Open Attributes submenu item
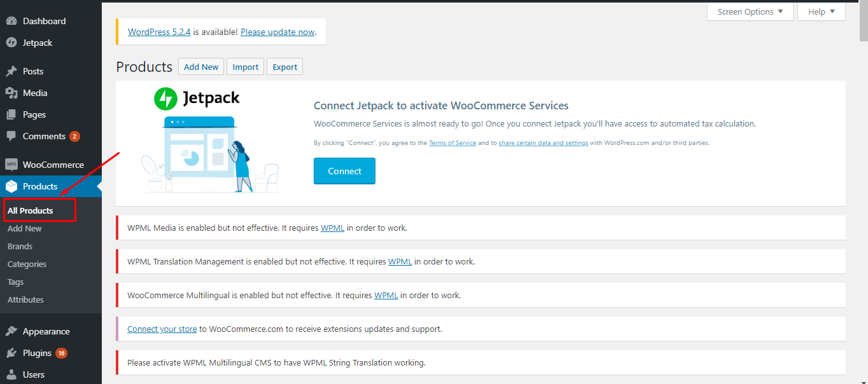Screen dimensions: 868x384 point(25,299)
